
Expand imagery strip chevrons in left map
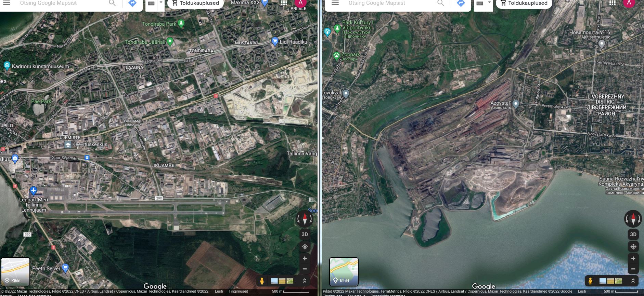[x=304, y=281]
